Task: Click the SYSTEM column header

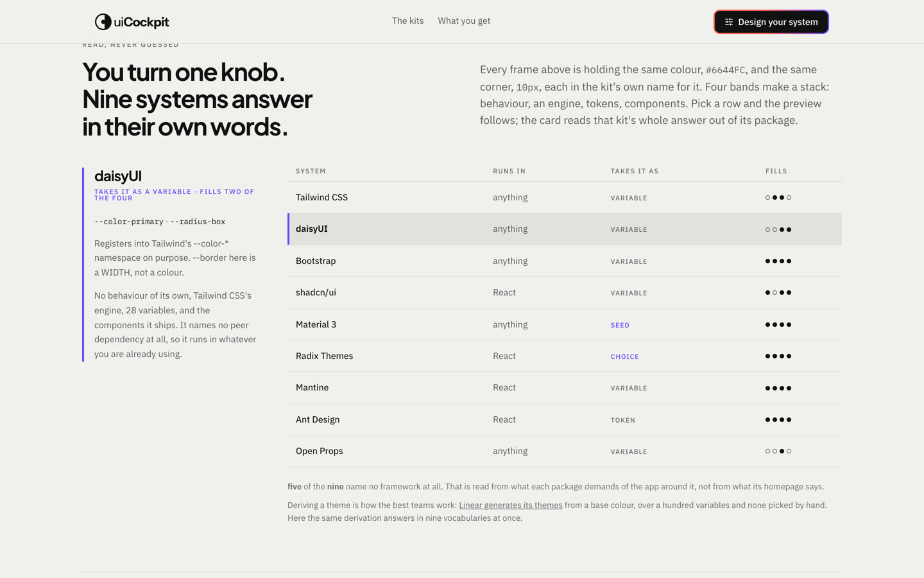Action: 311,171
